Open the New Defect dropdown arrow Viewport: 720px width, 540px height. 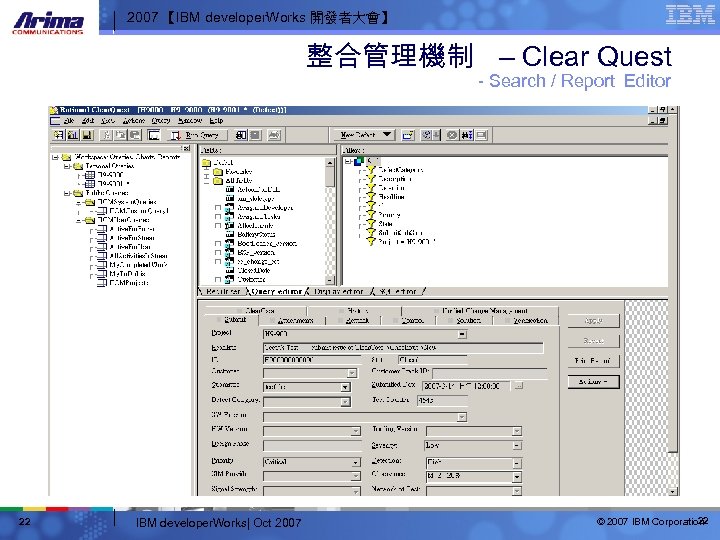point(387,135)
